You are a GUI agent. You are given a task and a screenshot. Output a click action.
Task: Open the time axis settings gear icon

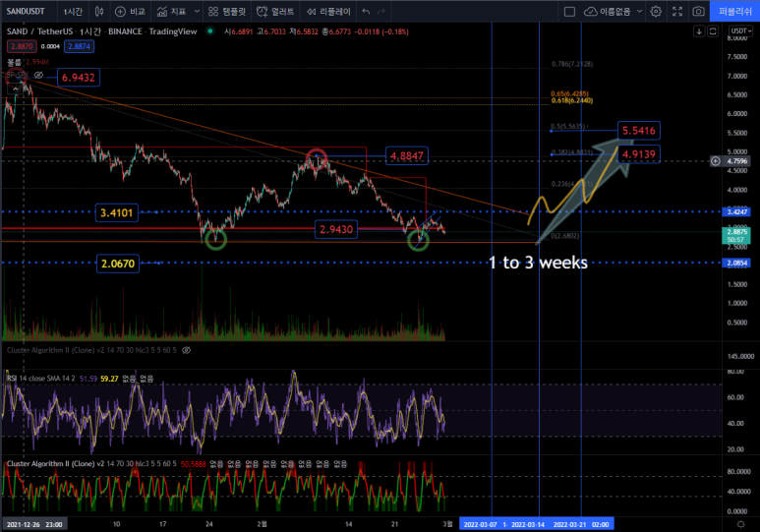pos(740,524)
